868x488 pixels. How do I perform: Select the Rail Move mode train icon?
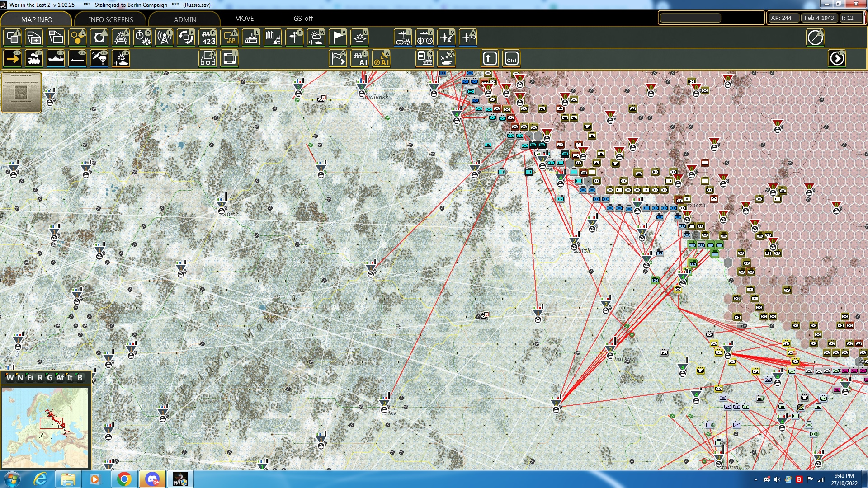tap(34, 59)
